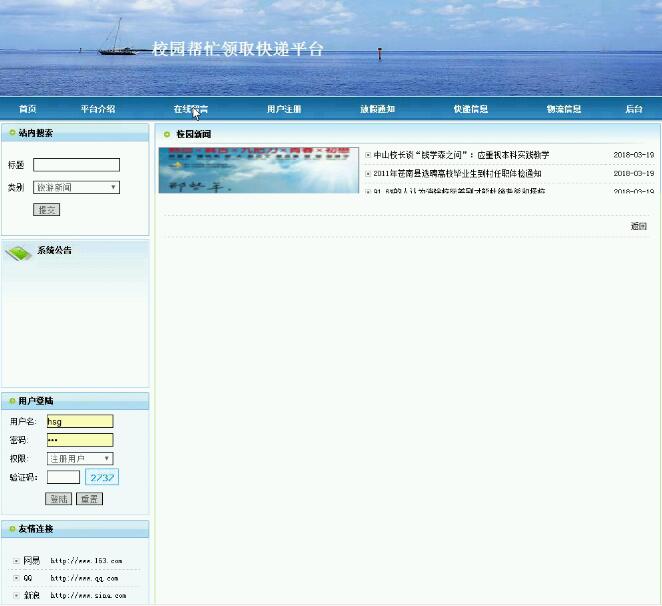Open news item 2011年苍南县选聘高校毕业生

point(457,173)
